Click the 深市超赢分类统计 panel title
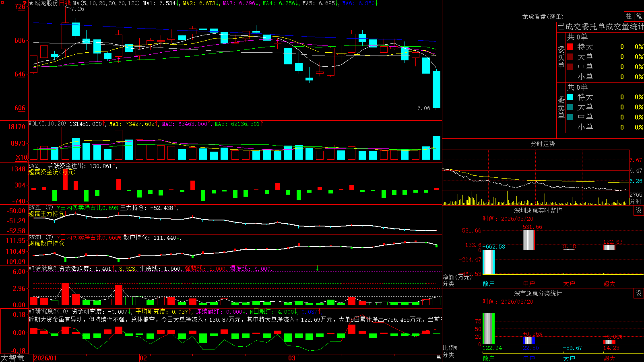The image size is (644, 362). (538, 293)
